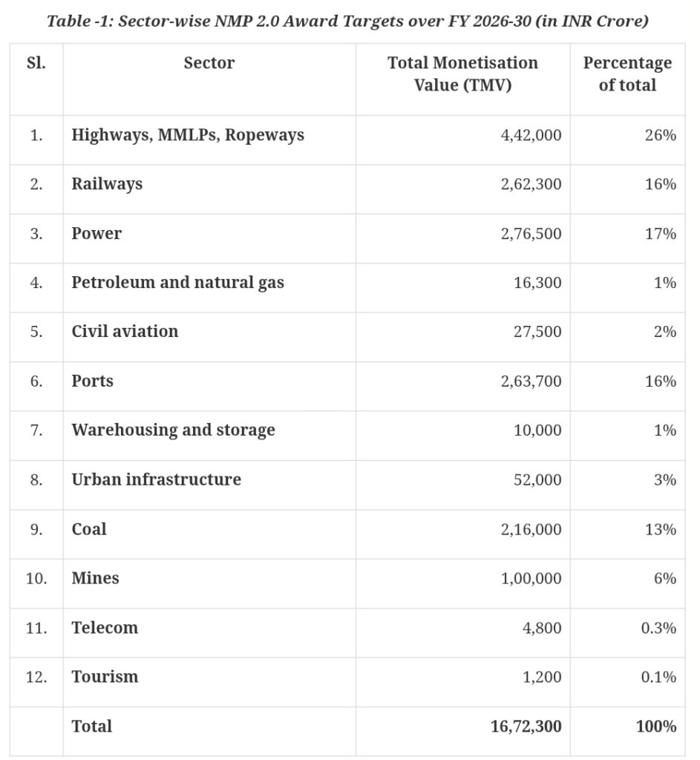
Task: Click the 'Urban infrastructure' row label
Action: coord(156,480)
